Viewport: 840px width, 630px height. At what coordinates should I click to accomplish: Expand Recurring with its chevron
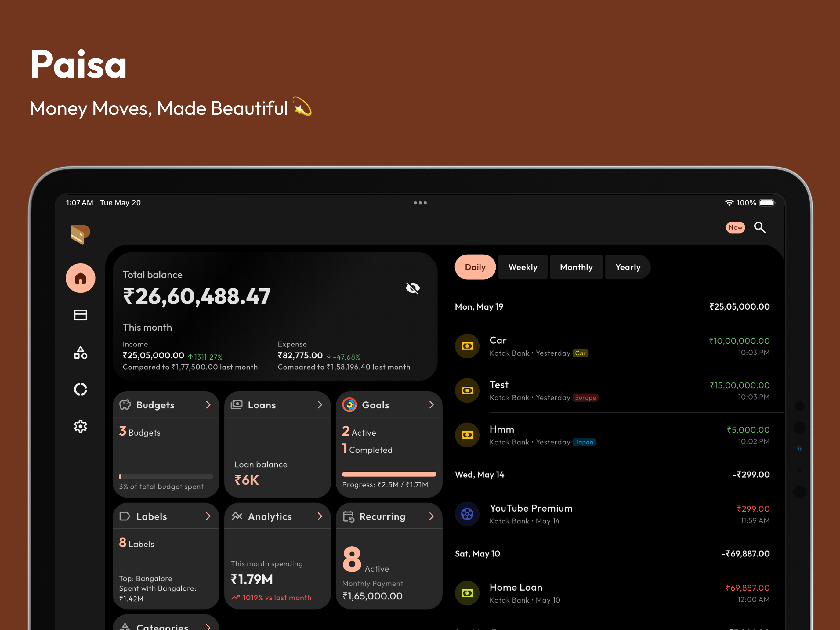click(x=431, y=516)
